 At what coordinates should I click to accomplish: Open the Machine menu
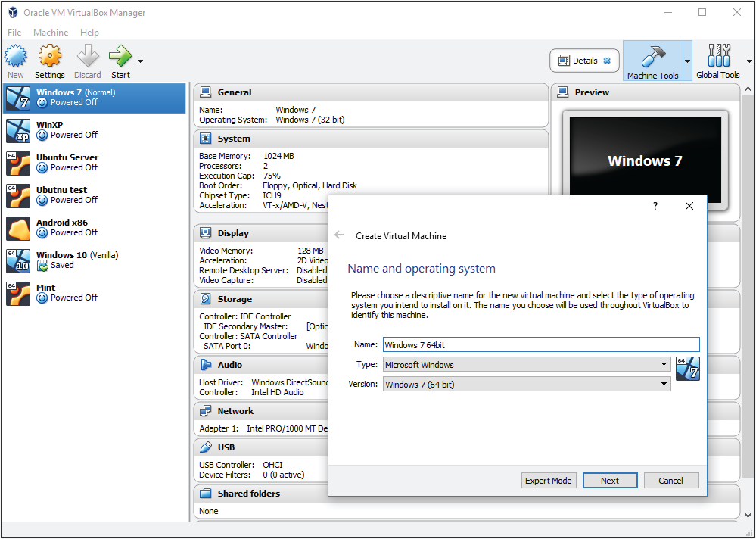point(51,32)
